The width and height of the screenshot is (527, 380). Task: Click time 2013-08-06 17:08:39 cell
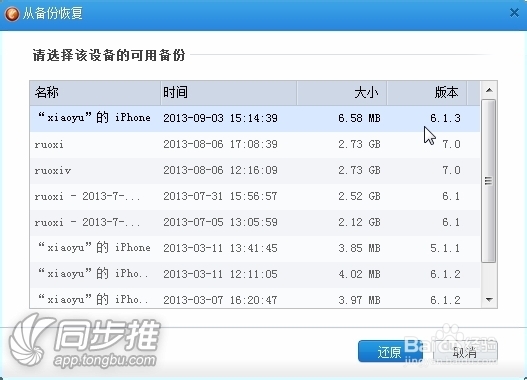tap(220, 144)
